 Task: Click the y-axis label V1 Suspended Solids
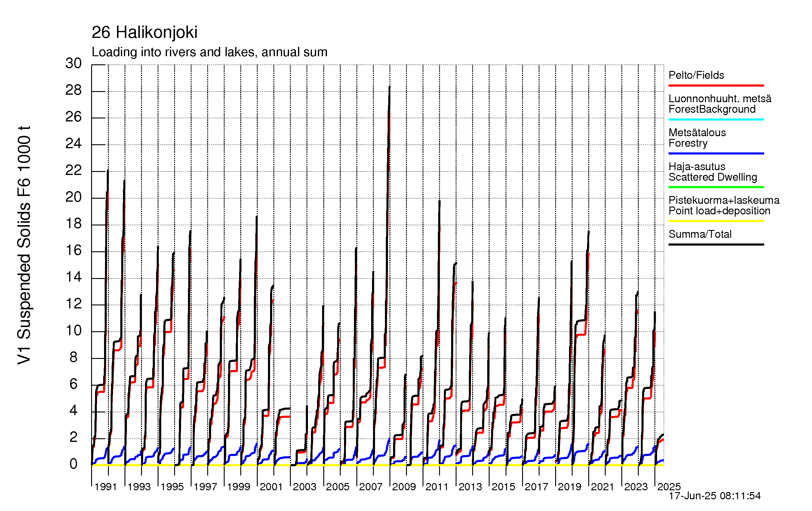(x=24, y=245)
